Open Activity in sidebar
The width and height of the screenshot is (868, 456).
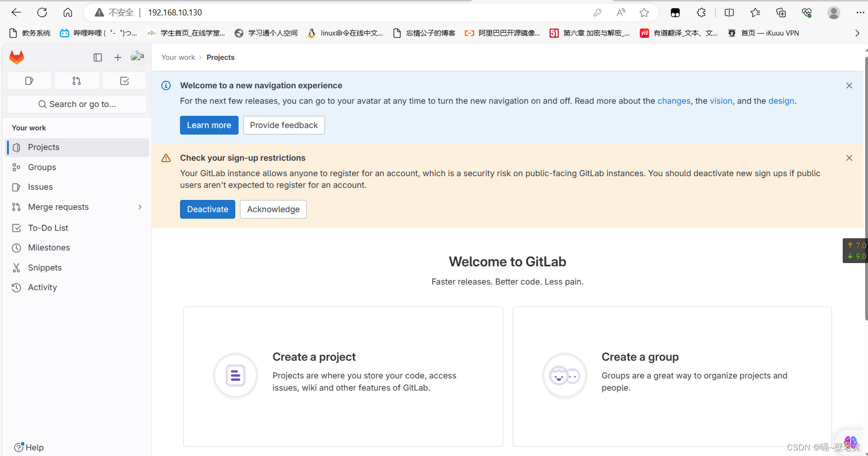click(78, 287)
